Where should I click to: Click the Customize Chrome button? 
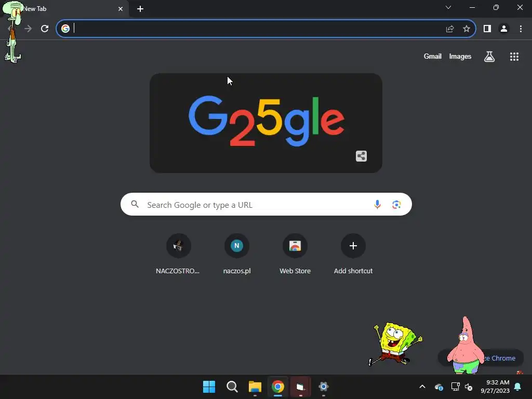tap(481, 358)
